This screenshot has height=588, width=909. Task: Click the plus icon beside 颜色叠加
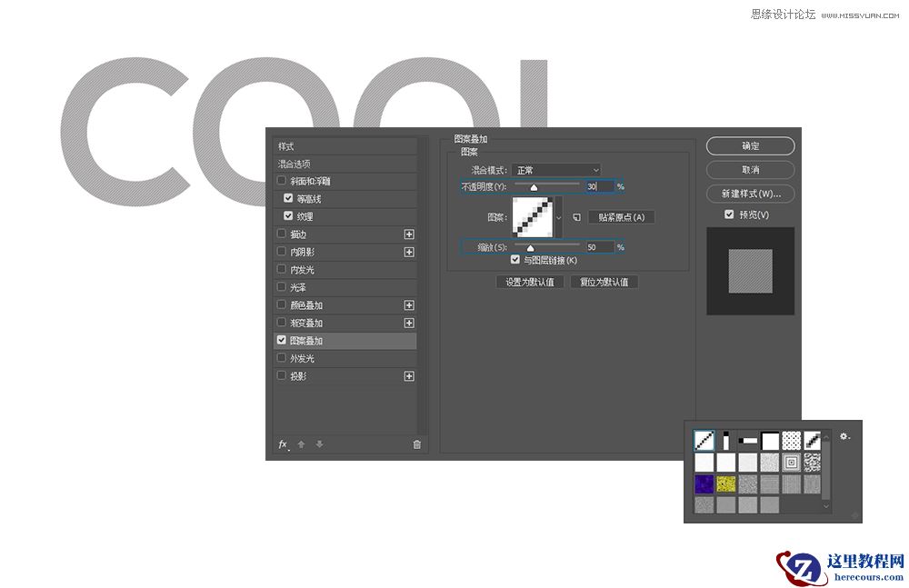pos(409,305)
